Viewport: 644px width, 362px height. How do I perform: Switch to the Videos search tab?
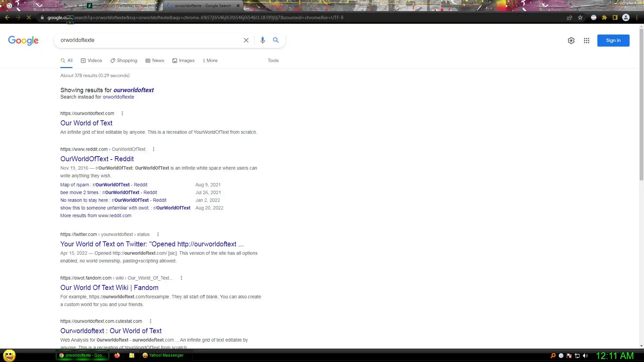point(91,61)
